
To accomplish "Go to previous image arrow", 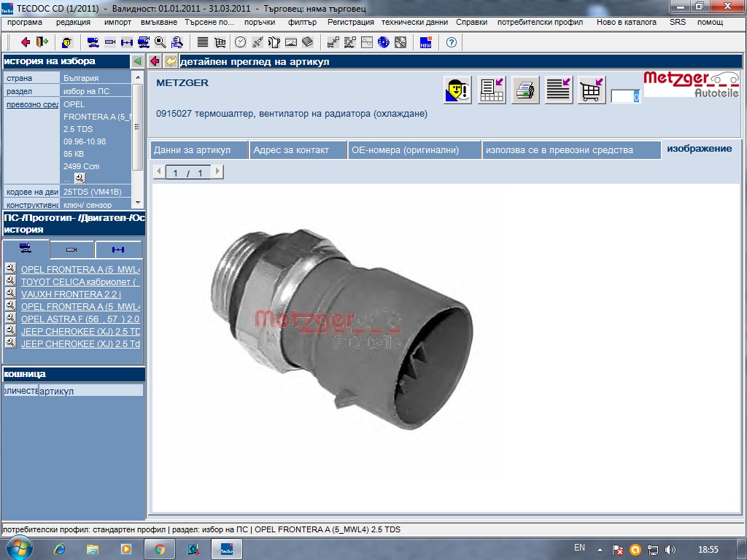I will click(159, 171).
